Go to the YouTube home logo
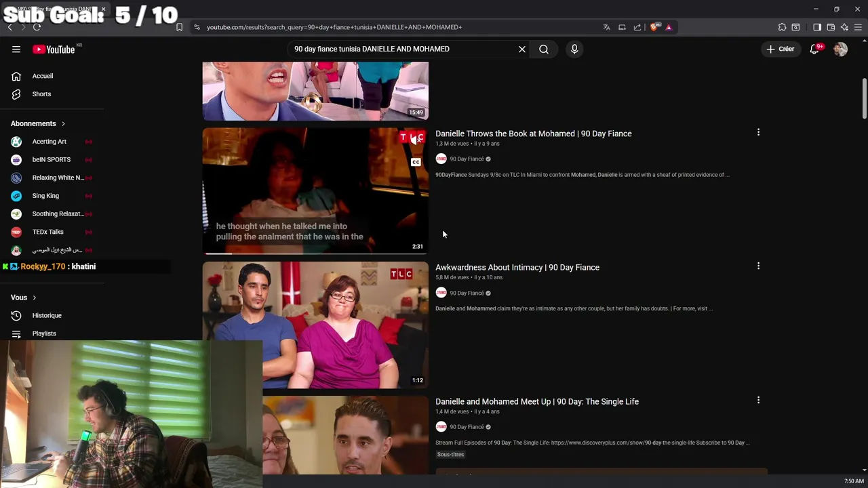Viewport: 868px width, 488px height. pos(54,49)
